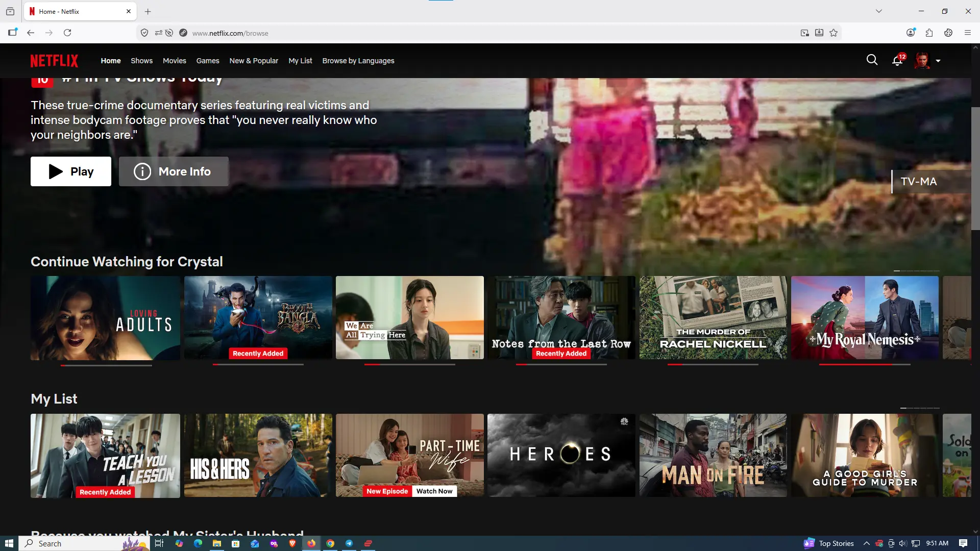
Task: Open the browser extensions puzzle icon
Action: tap(929, 33)
